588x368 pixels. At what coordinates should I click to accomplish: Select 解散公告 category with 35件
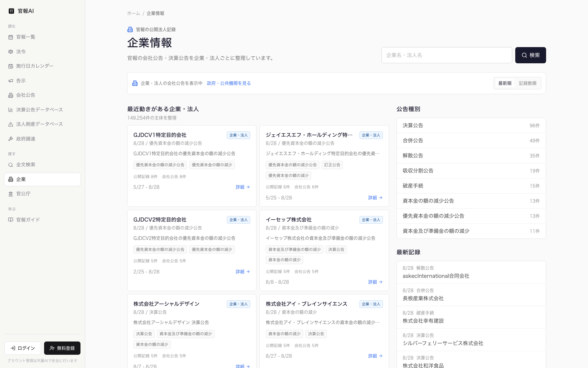[471, 156]
